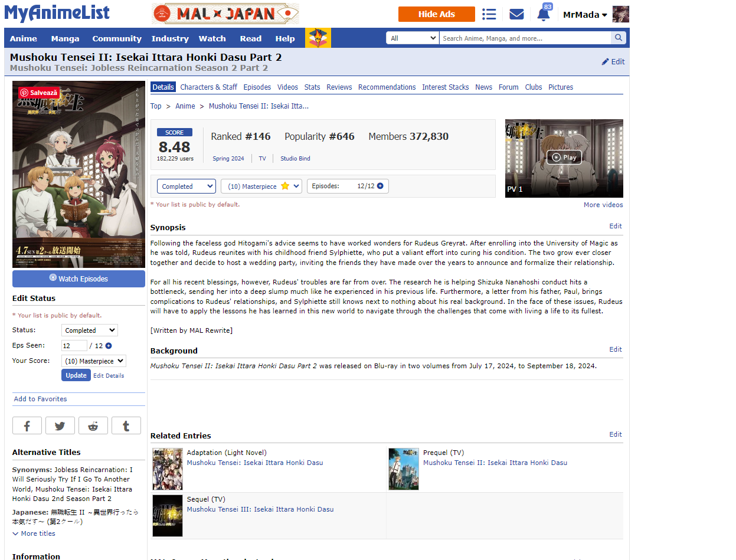Open the light novel adaptation thumbnail
The image size is (736, 560).
168,469
